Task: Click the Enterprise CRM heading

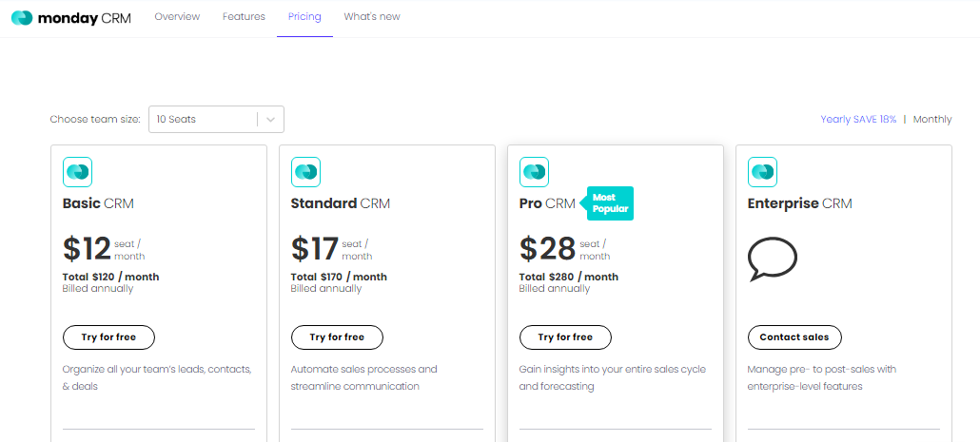Action: [x=800, y=203]
